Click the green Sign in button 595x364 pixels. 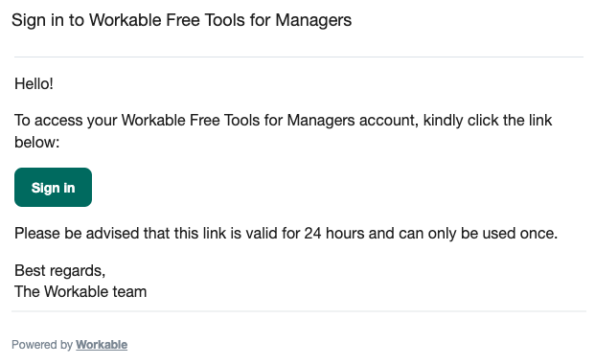(x=53, y=187)
